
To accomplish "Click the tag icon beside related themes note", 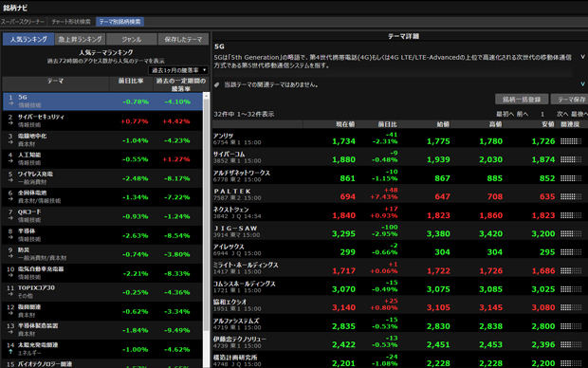I will coord(217,84).
